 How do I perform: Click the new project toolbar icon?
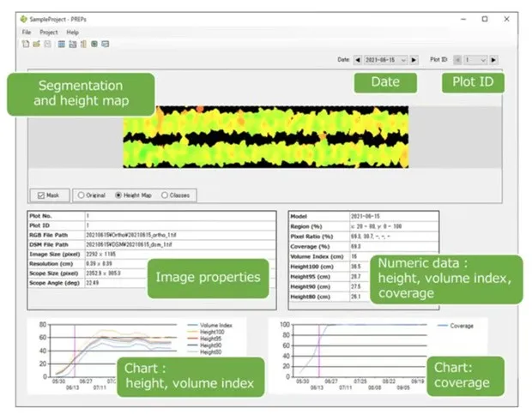point(26,44)
